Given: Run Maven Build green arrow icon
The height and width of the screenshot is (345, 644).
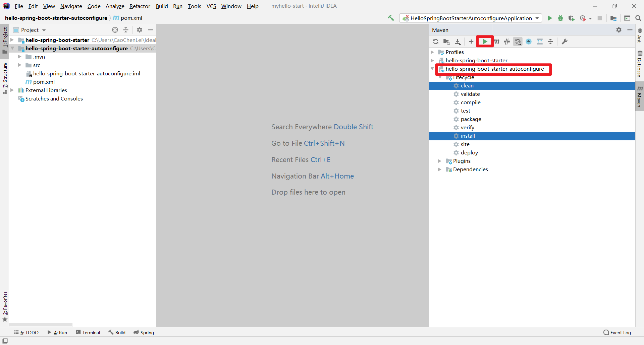Looking at the screenshot, I should 485,42.
